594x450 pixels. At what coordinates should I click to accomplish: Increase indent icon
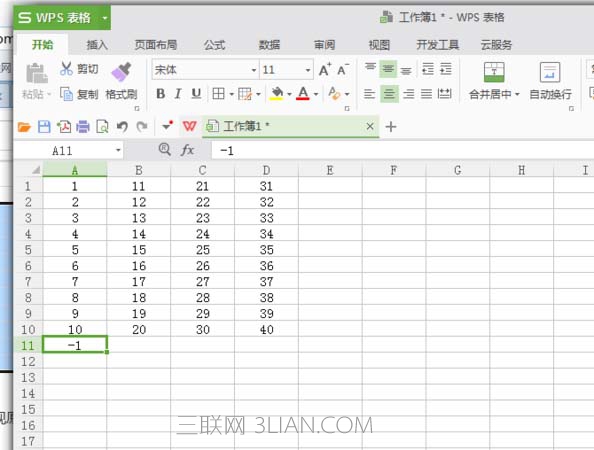(446, 69)
